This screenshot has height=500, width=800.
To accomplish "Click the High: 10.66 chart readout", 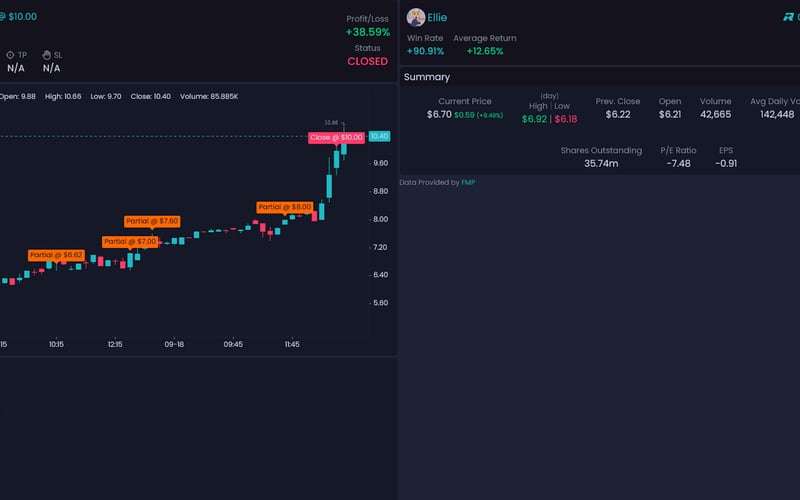I will point(63,96).
